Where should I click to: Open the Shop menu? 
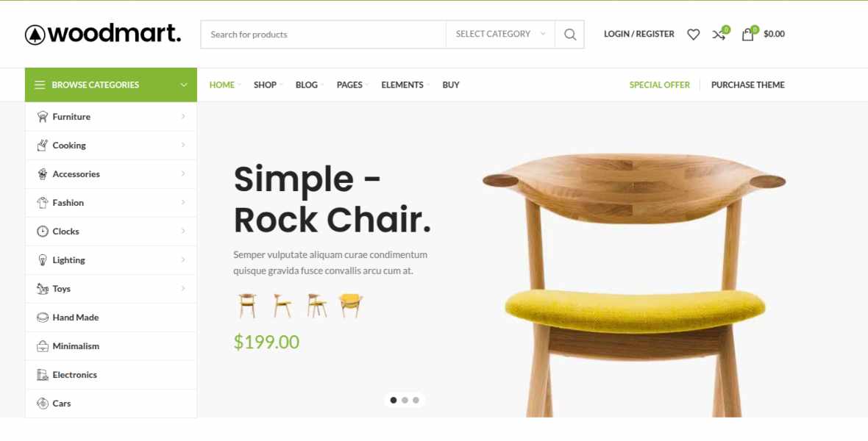tap(265, 85)
